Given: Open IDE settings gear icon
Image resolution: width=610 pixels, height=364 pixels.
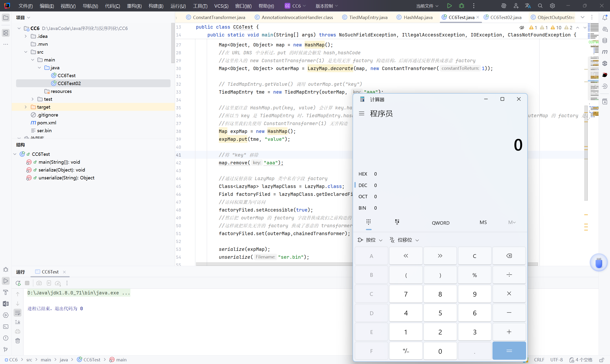Looking at the screenshot, I should (552, 6).
